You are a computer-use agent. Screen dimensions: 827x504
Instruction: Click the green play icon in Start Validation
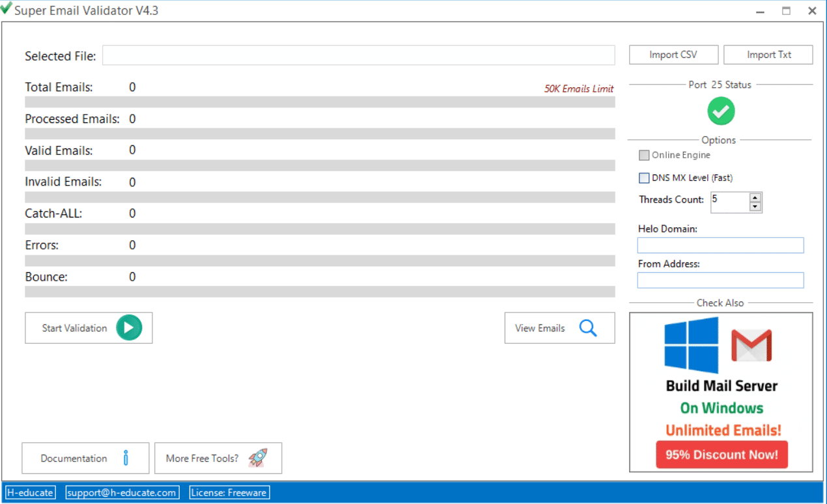[129, 328]
